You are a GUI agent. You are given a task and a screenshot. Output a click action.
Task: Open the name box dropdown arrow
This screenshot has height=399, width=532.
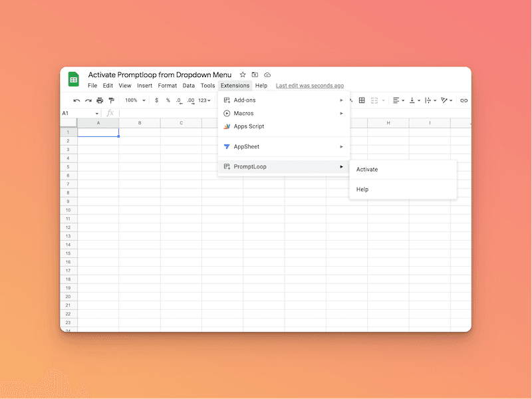point(97,114)
